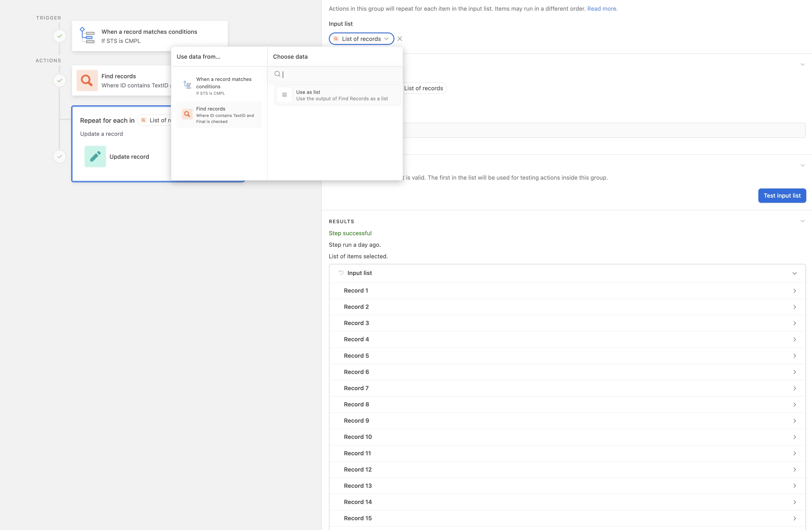Screen dimensions: 812x530
Task: Collapse the Input list results header
Action: pos(794,273)
